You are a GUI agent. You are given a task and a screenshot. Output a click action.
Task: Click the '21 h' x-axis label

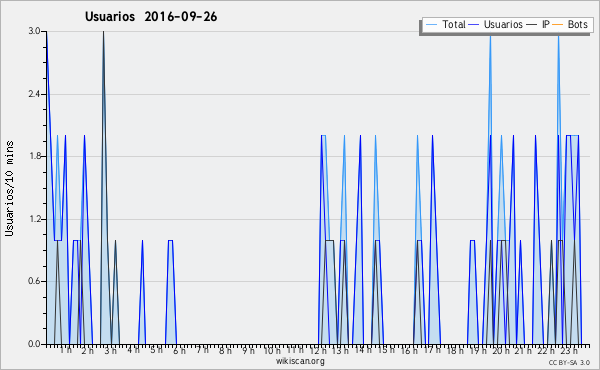click(x=523, y=350)
